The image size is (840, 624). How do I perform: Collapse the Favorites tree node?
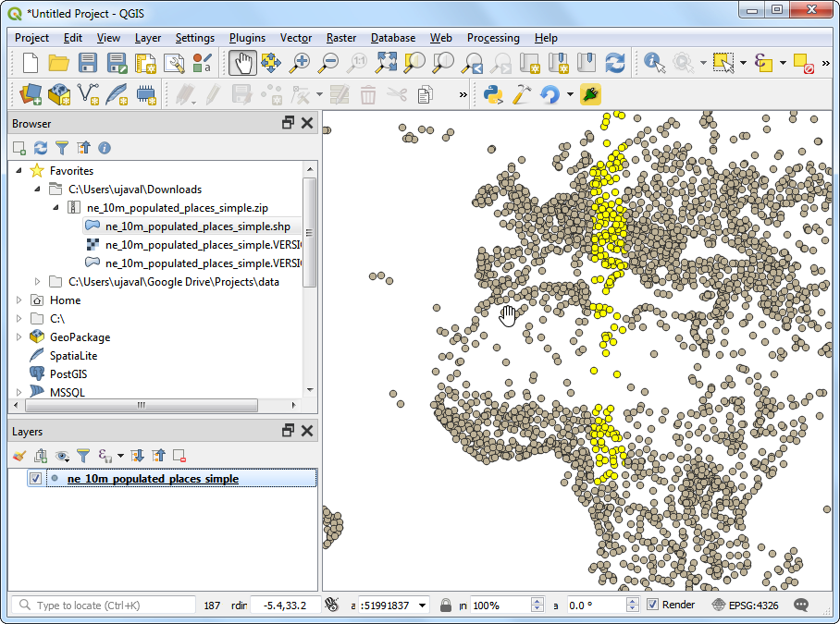(19, 171)
